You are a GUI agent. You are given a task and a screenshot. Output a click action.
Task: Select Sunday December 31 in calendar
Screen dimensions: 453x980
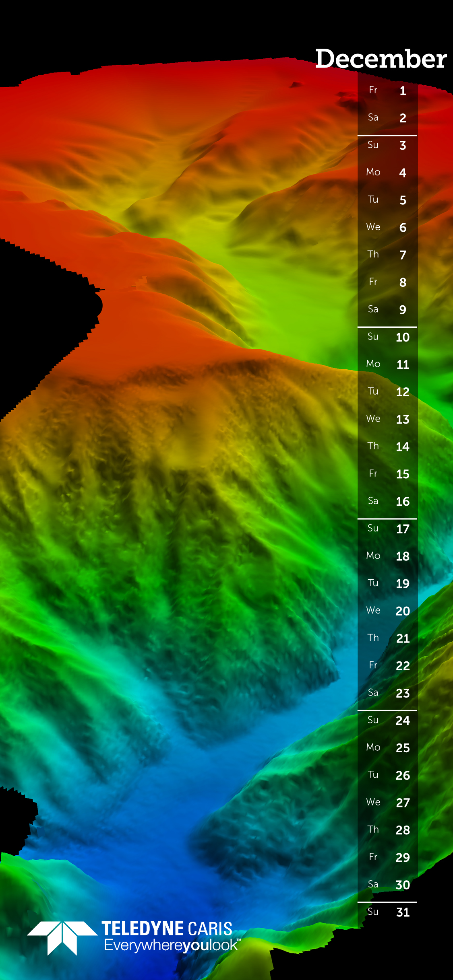387,912
